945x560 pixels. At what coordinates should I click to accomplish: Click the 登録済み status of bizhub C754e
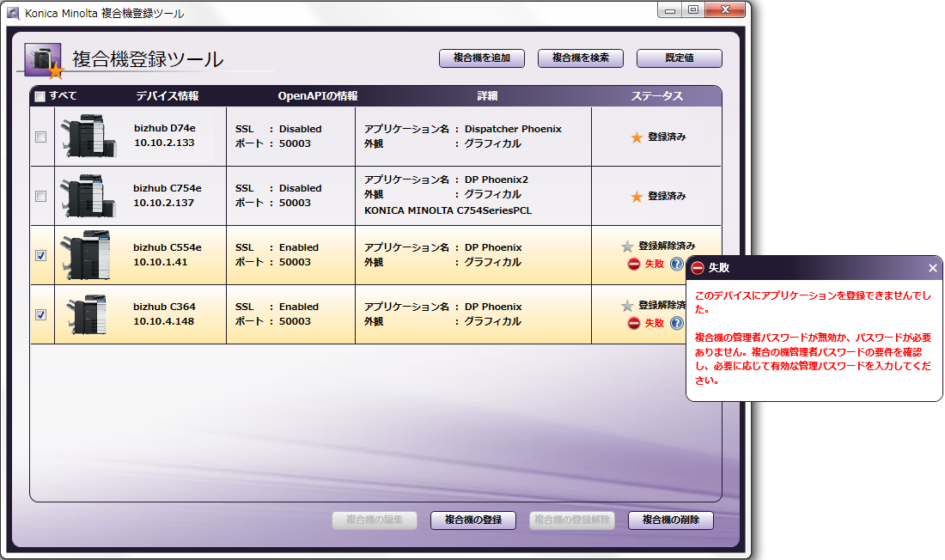667,196
